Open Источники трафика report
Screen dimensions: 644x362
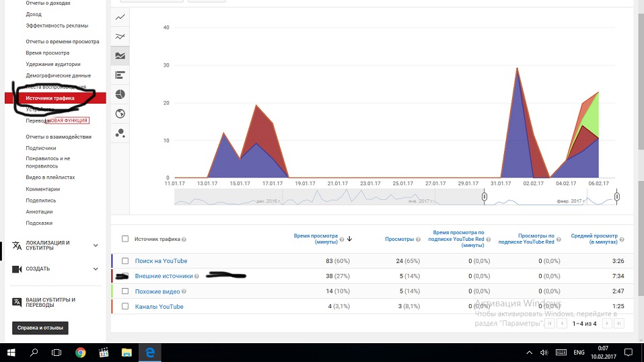pyautogui.click(x=50, y=98)
